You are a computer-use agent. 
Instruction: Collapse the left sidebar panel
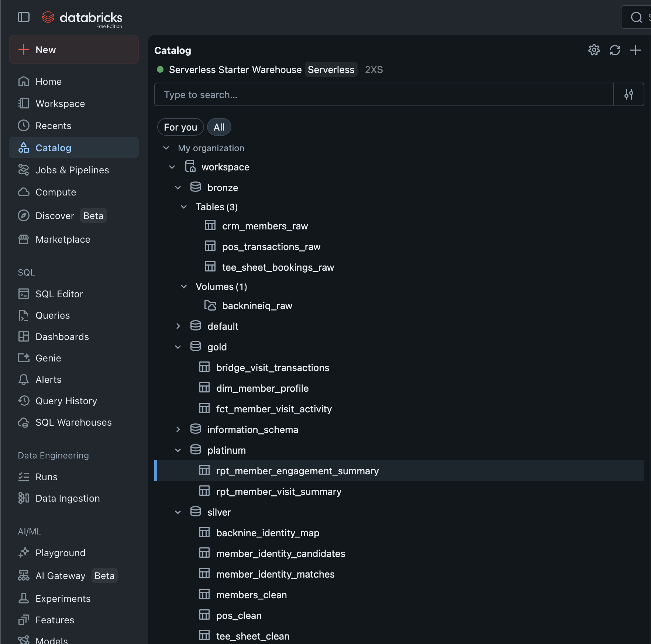(x=23, y=17)
